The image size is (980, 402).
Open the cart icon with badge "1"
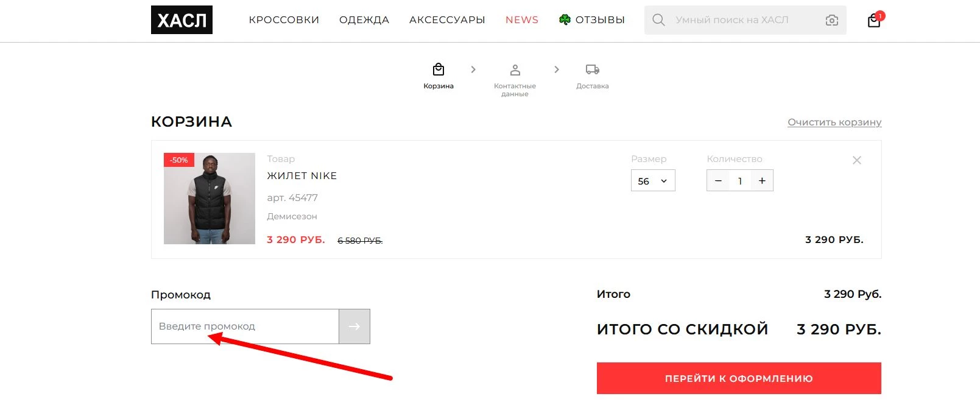[x=873, y=19]
